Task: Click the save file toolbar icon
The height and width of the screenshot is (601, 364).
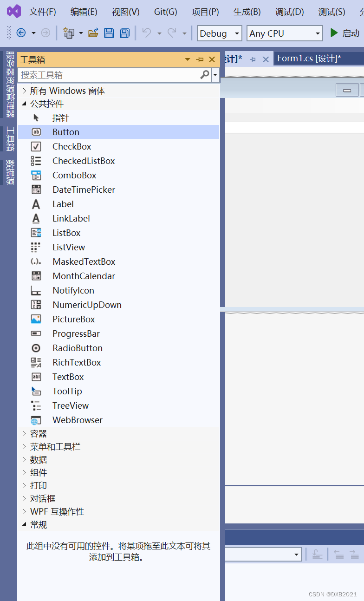Action: click(109, 33)
